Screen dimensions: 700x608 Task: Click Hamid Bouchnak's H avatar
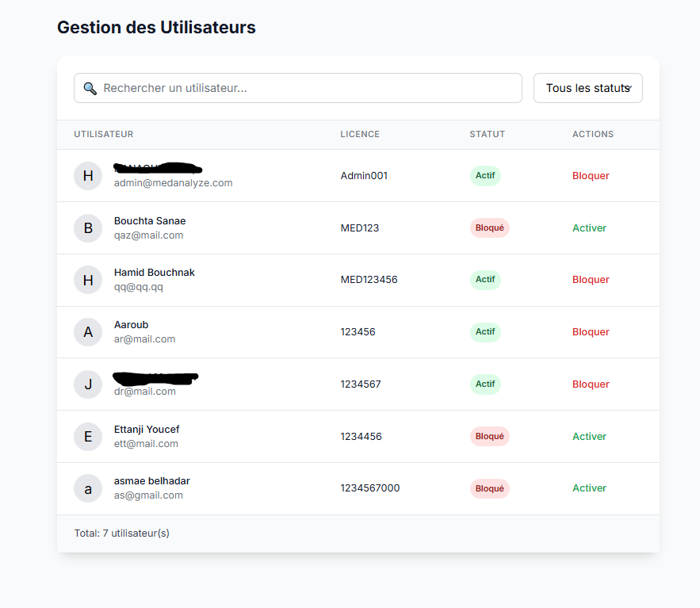(88, 280)
